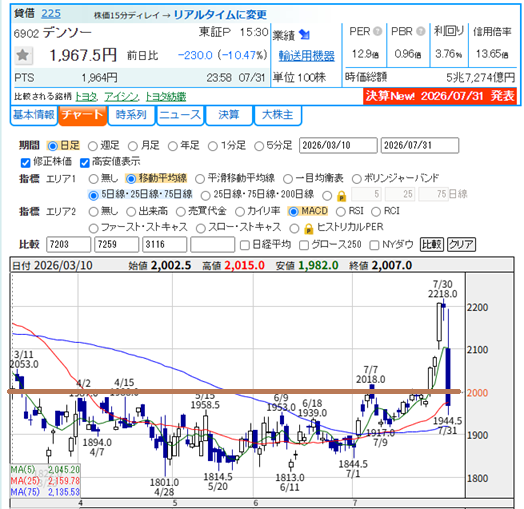Open the 輸送用機器 sector link
Viewport: 524px width, 509px height.
[306, 56]
